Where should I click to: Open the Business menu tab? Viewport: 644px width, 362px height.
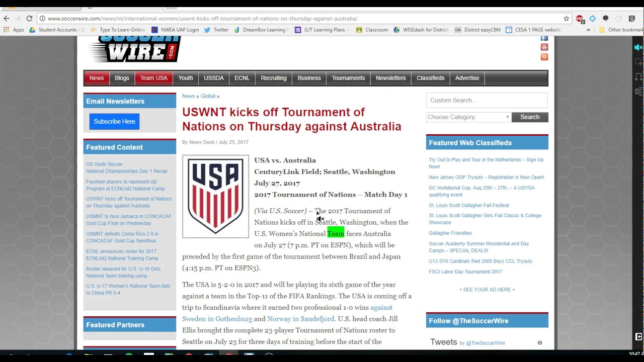pyautogui.click(x=309, y=78)
